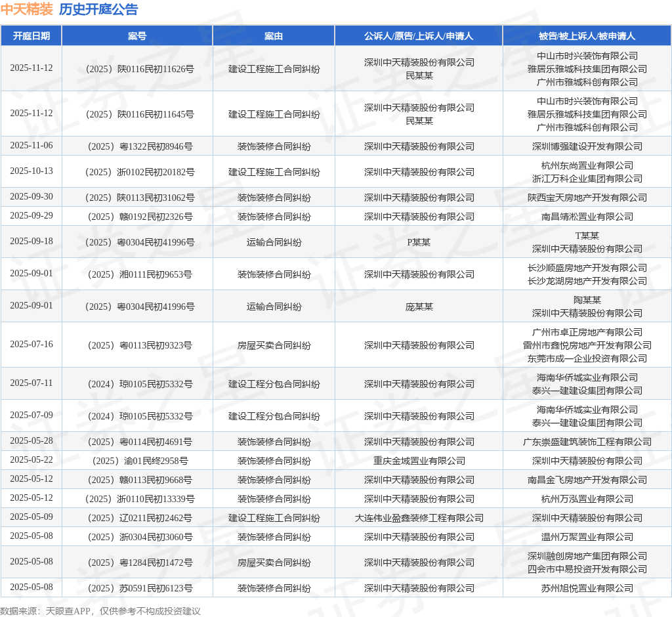Select case number (2025)渝01民终2958号

point(140,461)
